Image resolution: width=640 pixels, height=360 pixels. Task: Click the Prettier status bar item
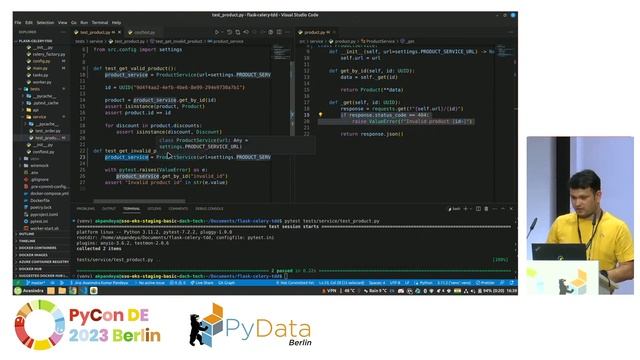pyautogui.click(x=485, y=283)
